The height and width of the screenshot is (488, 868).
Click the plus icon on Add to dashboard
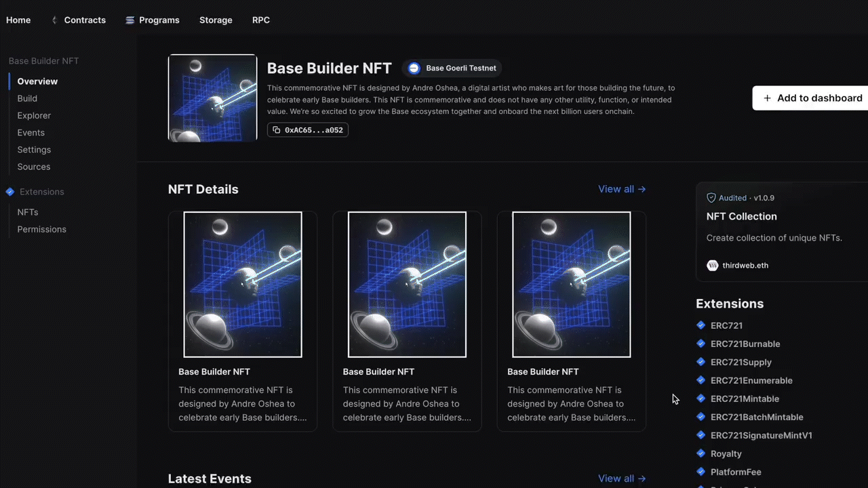tap(768, 98)
